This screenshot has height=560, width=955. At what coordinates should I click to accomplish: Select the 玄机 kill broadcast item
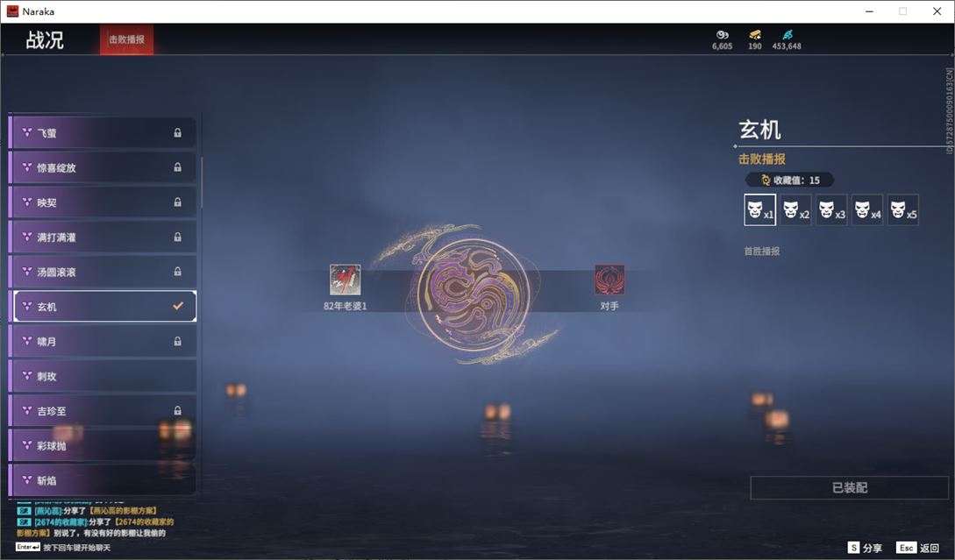103,306
